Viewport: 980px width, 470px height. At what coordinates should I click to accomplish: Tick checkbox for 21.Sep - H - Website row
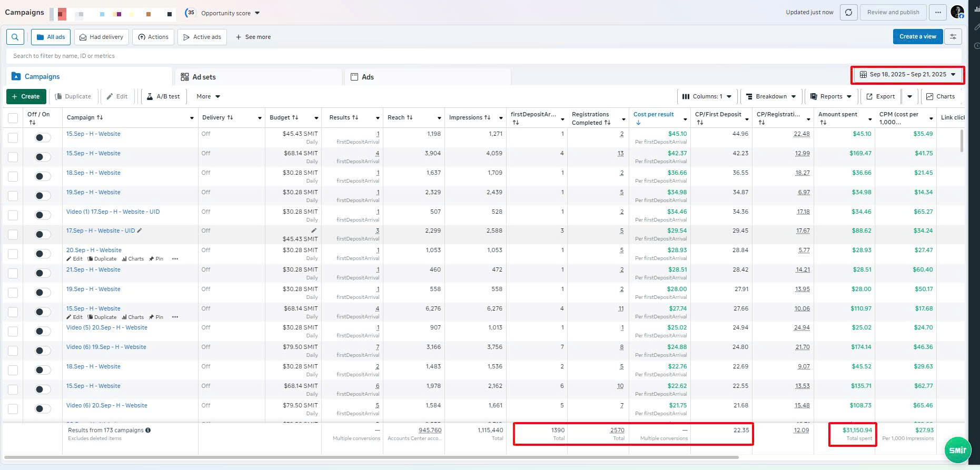click(13, 273)
